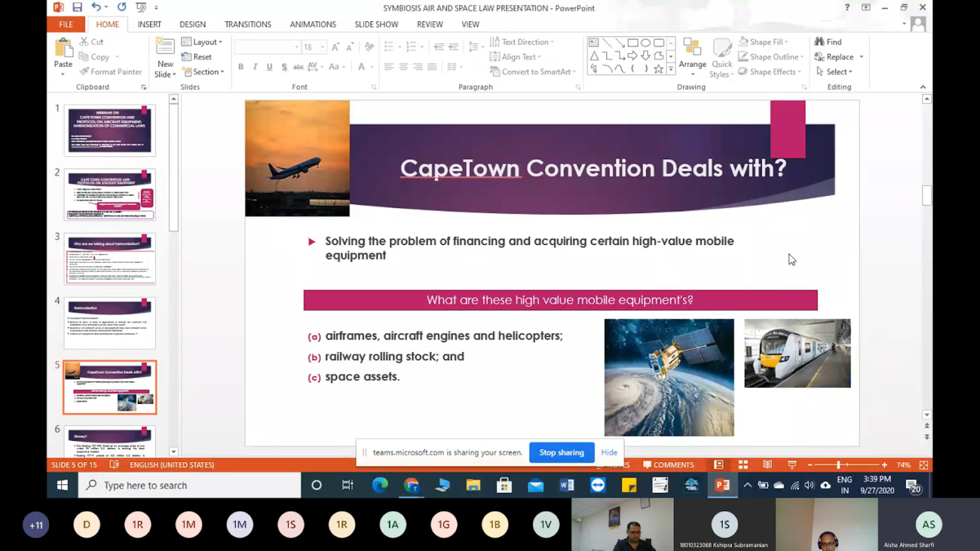The height and width of the screenshot is (551, 980).
Task: Expand Shape Outline dropdown
Action: click(771, 57)
